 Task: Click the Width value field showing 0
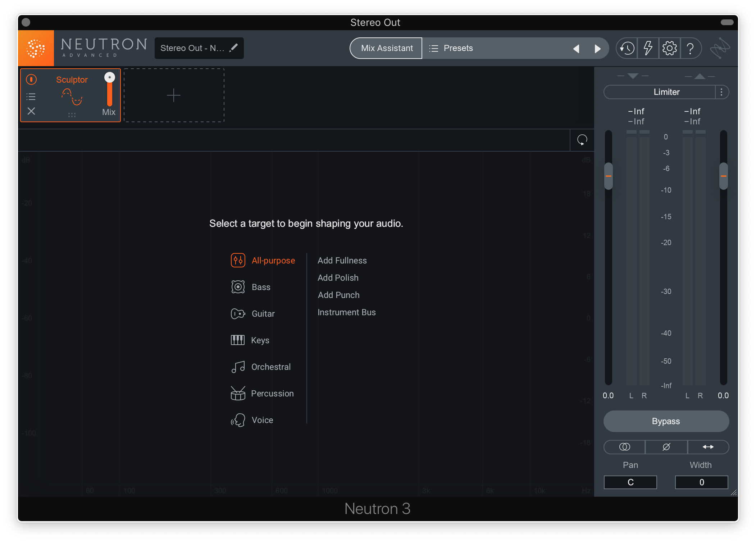coord(701,482)
